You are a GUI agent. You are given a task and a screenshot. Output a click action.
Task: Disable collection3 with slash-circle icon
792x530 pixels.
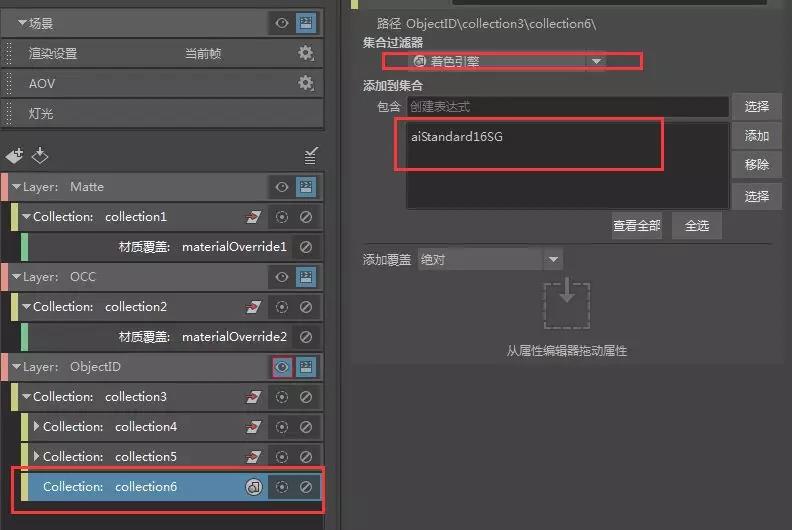tap(306, 397)
